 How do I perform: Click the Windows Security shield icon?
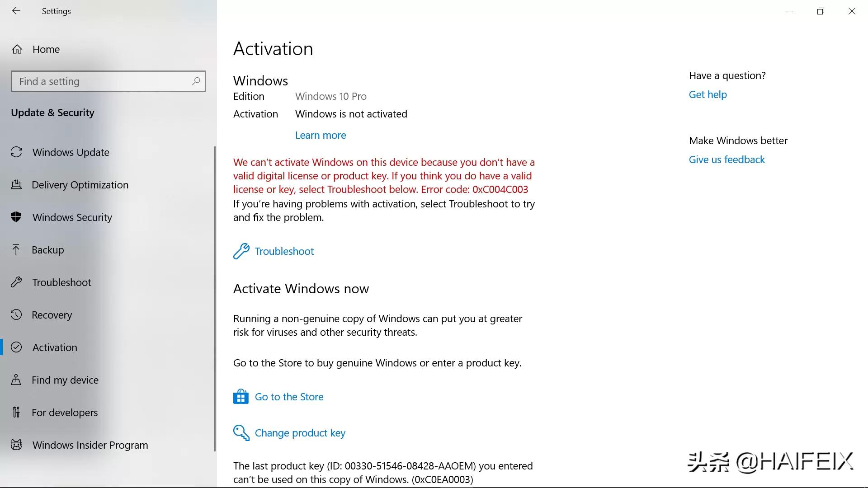coord(17,217)
